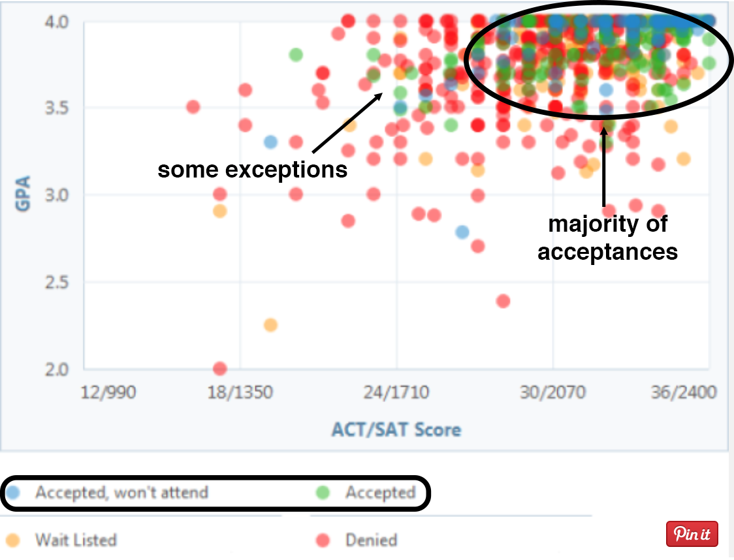Select the Accepted, won't attend legend label
Image resolution: width=734 pixels, height=560 pixels.
(x=121, y=493)
